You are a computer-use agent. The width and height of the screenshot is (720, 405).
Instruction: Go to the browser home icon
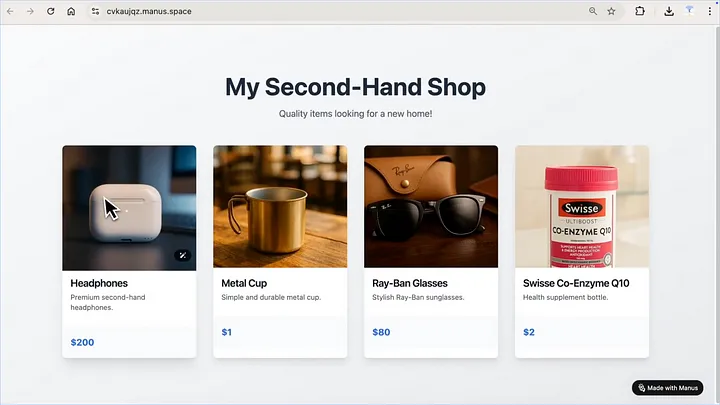(x=71, y=11)
